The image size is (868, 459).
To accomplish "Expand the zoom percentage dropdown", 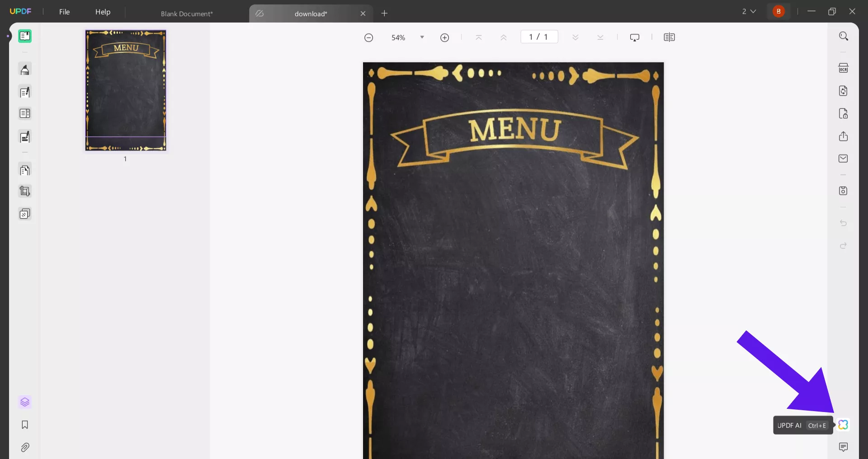I will [422, 37].
